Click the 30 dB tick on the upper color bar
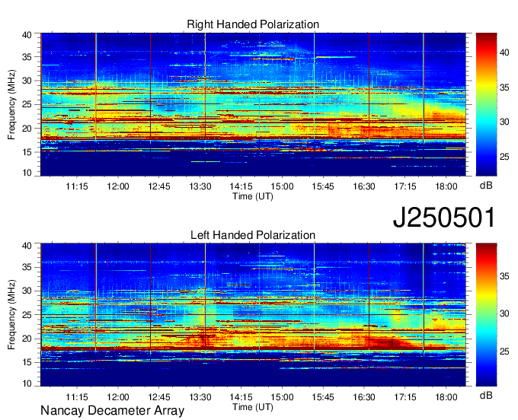Viewport: 518px width, 420px height. point(504,122)
